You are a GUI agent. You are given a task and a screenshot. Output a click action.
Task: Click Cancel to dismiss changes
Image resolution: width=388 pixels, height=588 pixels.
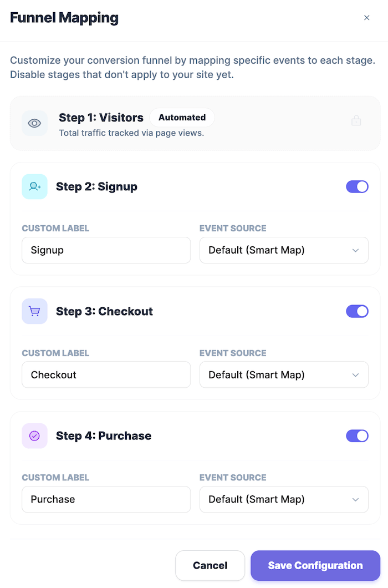[x=210, y=565]
